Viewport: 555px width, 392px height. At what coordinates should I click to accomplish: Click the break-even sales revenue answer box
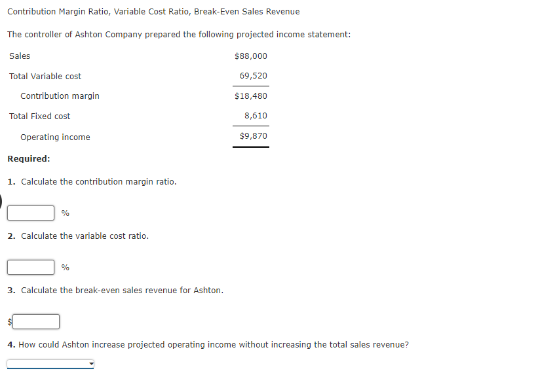(x=36, y=321)
